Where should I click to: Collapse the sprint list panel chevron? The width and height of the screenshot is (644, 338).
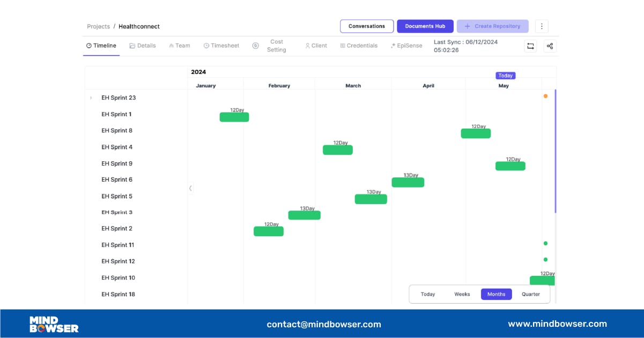coord(190,188)
